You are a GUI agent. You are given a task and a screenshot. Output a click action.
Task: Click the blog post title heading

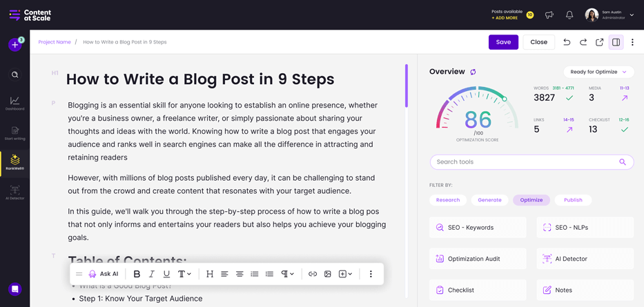click(x=200, y=79)
